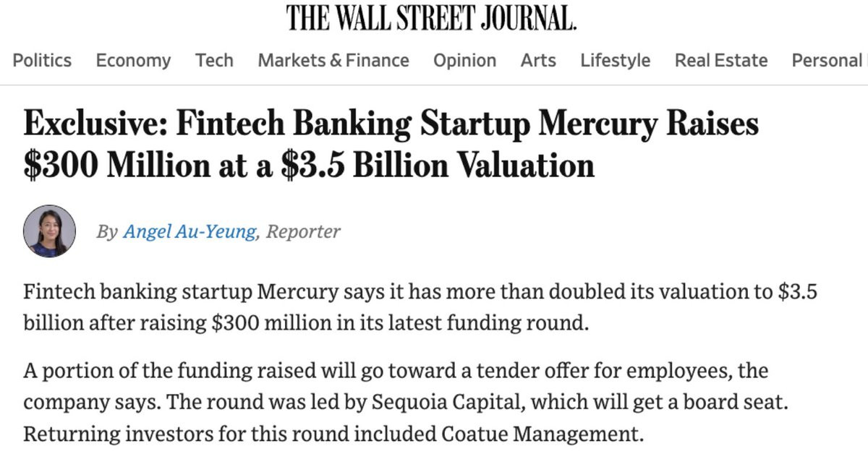
Task: Visit the Real Estate section
Action: (x=721, y=60)
